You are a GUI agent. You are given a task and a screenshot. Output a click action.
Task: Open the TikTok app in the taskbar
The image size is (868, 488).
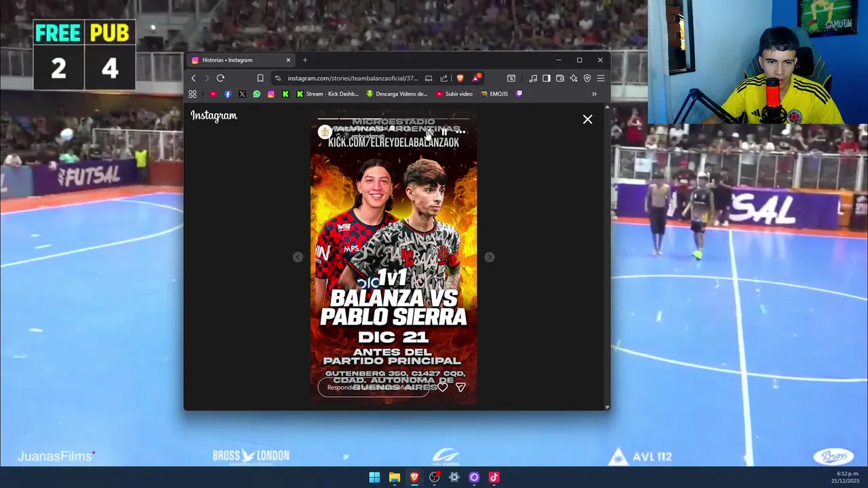pos(494,477)
